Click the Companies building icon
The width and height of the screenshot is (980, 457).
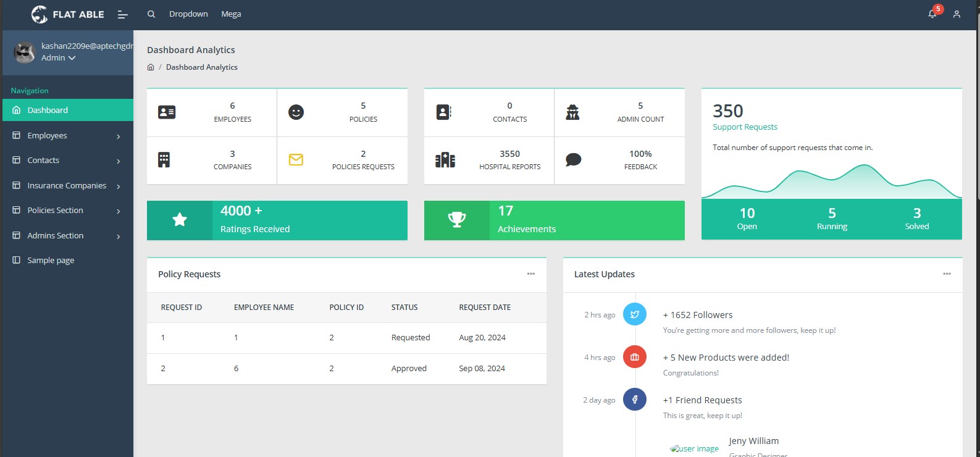(164, 160)
